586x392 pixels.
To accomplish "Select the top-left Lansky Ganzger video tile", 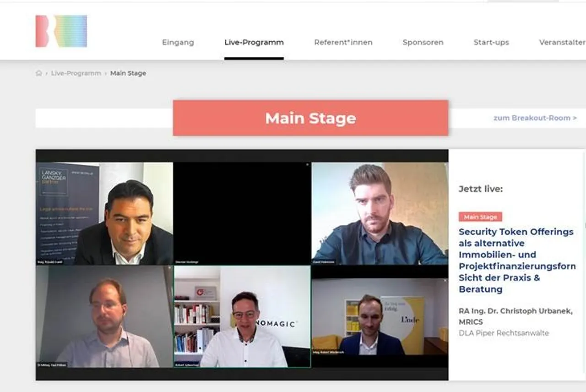I will click(x=104, y=213).
